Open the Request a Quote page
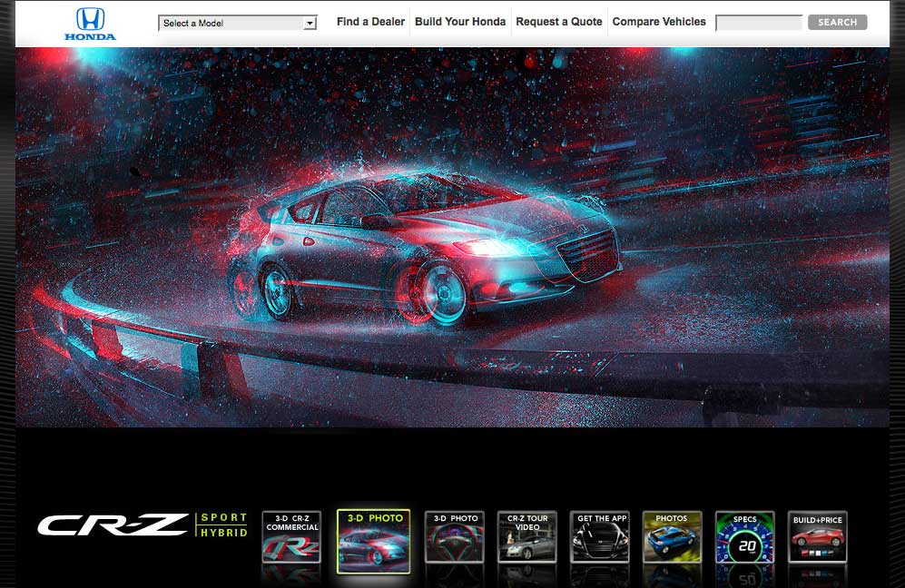Image resolution: width=905 pixels, height=588 pixels. pos(558,22)
